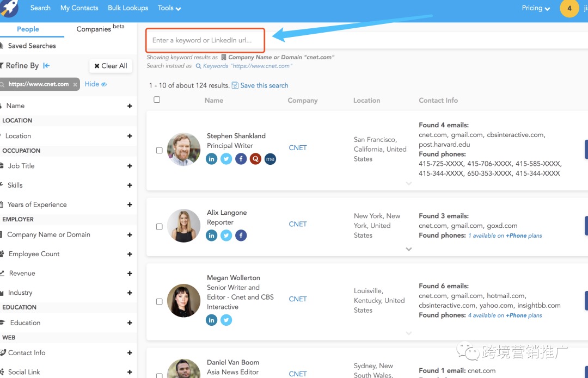Select Stephen Shankland's row checkbox
The height and width of the screenshot is (378, 588).
[x=160, y=150]
